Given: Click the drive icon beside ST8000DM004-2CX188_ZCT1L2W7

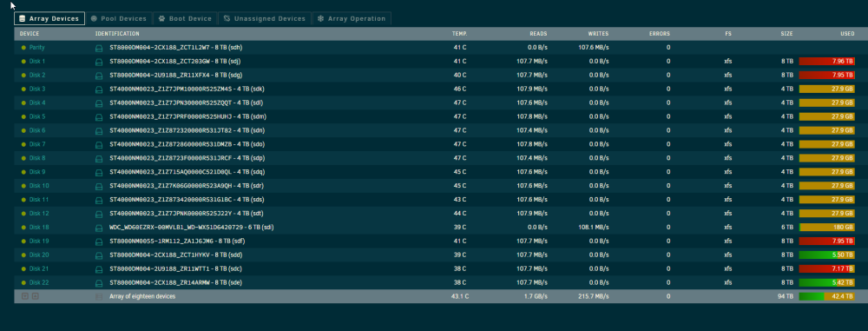Looking at the screenshot, I should click(x=99, y=48).
